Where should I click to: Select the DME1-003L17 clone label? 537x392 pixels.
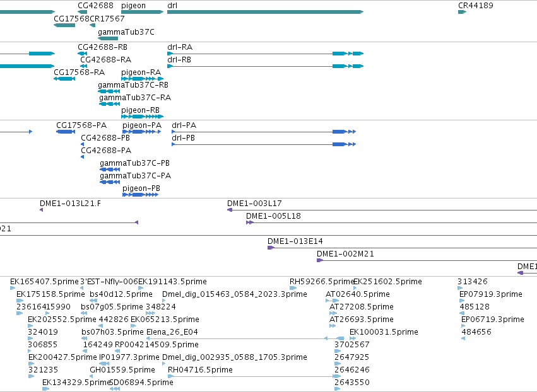tap(254, 204)
